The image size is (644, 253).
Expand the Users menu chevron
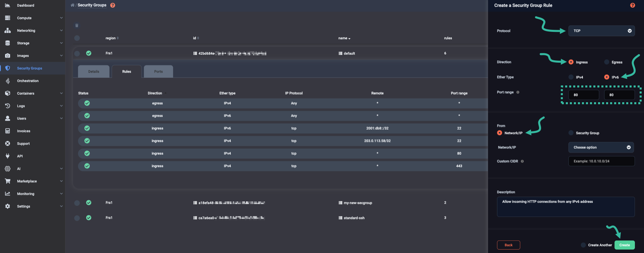(x=61, y=119)
